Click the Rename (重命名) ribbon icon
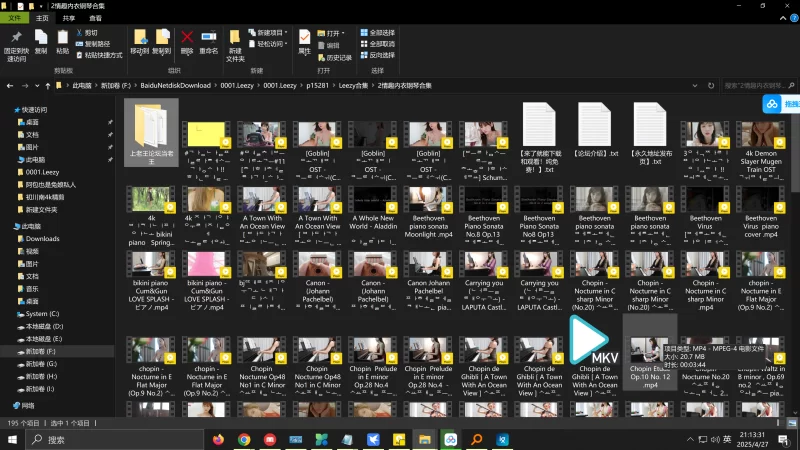The height and width of the screenshot is (450, 800). [208, 41]
